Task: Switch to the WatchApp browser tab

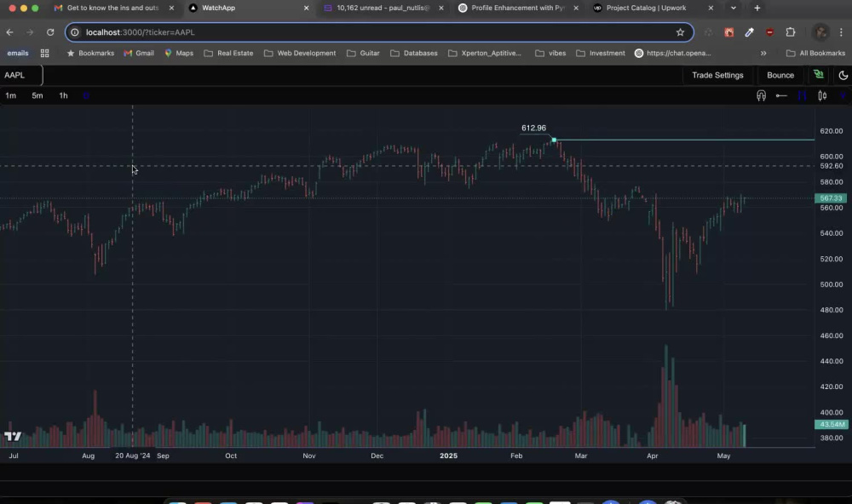Action: (248, 9)
